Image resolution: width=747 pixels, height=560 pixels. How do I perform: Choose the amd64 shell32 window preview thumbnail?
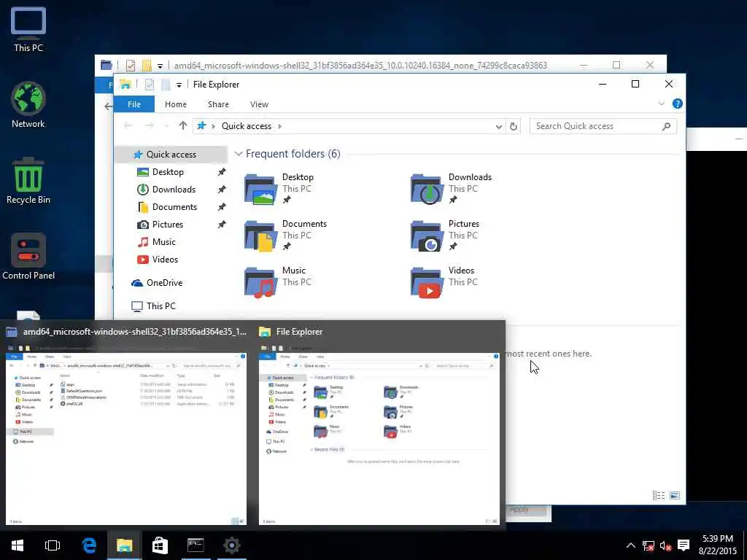(x=126, y=438)
